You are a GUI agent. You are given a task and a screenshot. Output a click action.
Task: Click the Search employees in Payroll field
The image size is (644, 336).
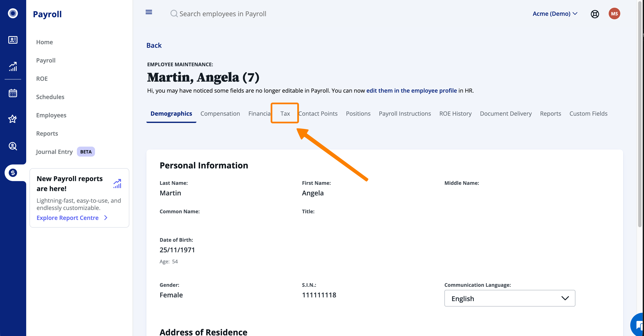click(222, 14)
